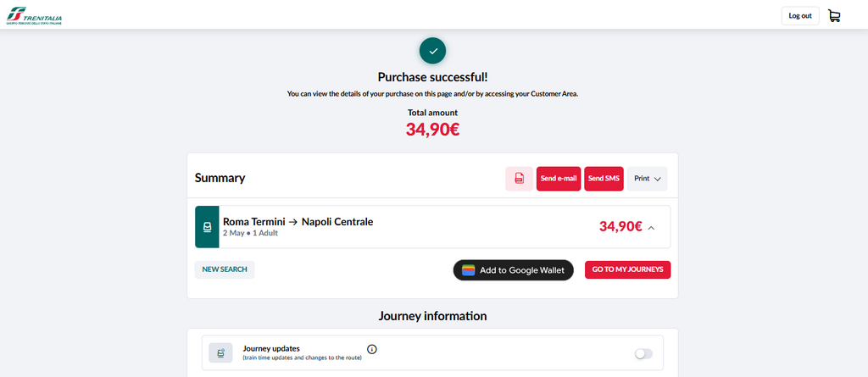Download the PDF ticket icon
The image size is (868, 377).
tap(520, 179)
